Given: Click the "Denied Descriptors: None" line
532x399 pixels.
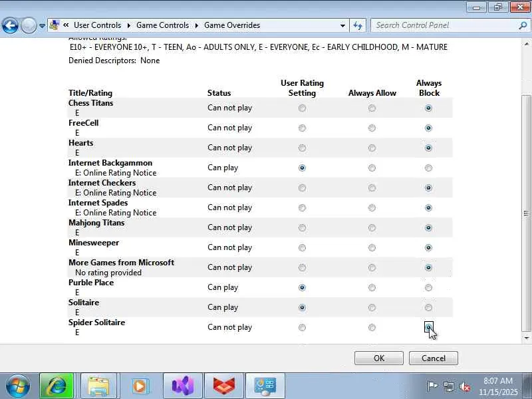Looking at the screenshot, I should 114,61.
